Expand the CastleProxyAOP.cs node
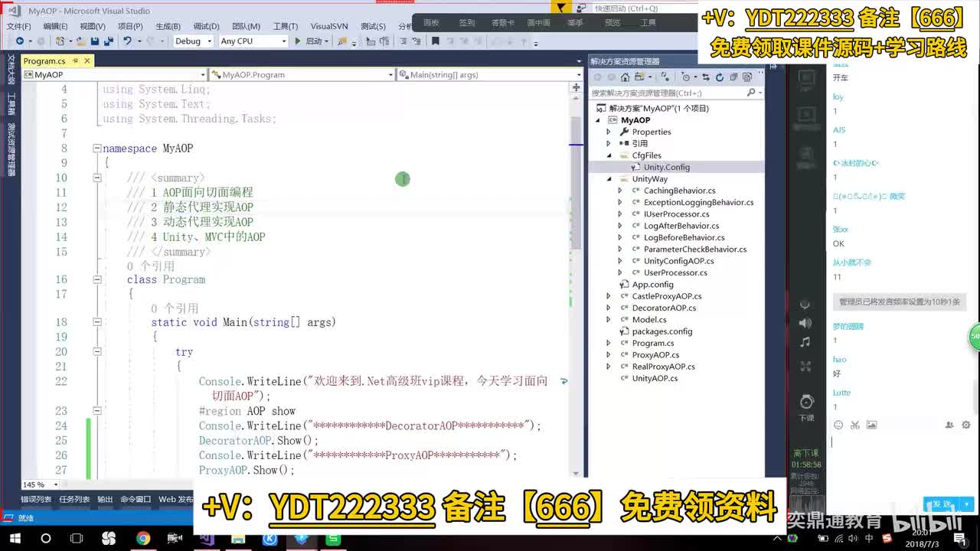Image resolution: width=980 pixels, height=551 pixels. point(609,296)
